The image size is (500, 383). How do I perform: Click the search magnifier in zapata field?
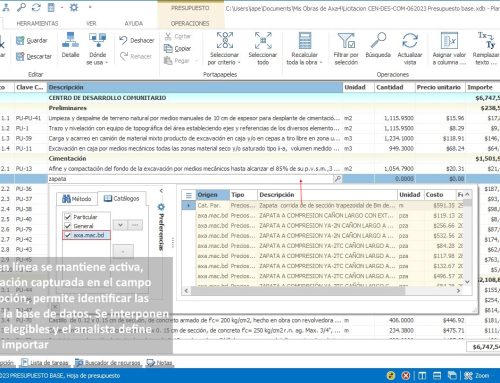(338, 179)
